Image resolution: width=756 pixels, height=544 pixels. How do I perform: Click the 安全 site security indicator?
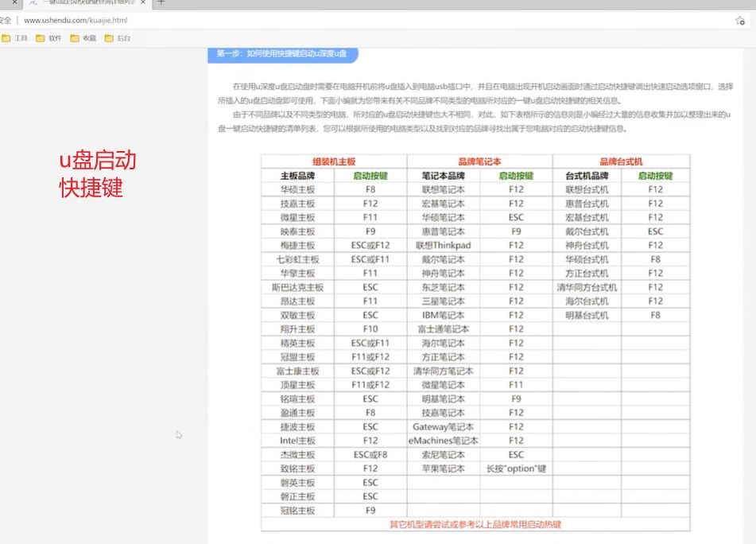[x=6, y=20]
